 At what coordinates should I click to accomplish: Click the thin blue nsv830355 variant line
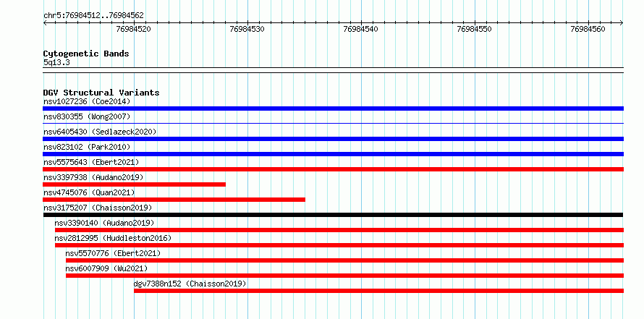[x=333, y=123]
